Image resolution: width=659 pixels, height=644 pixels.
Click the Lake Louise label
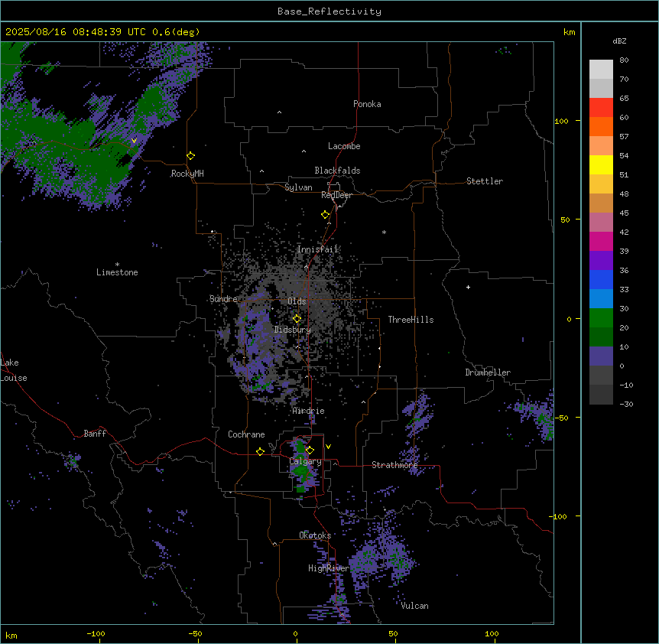pos(14,370)
